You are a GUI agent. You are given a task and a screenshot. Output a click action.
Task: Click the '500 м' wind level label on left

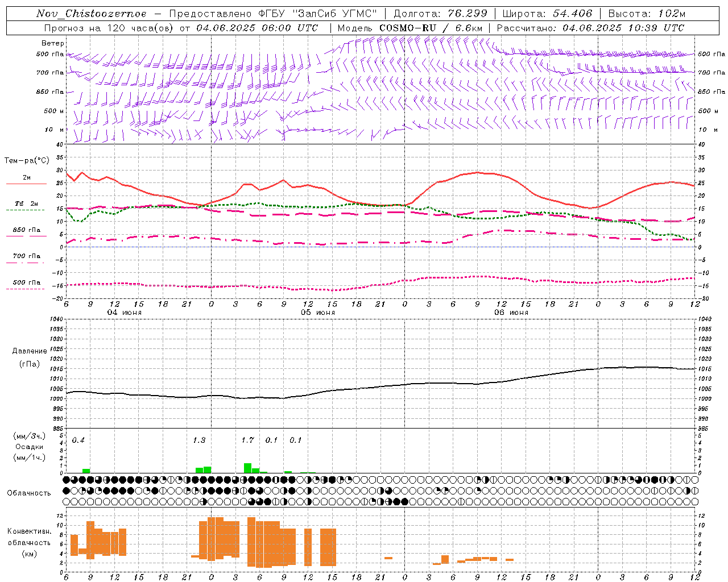[53, 111]
